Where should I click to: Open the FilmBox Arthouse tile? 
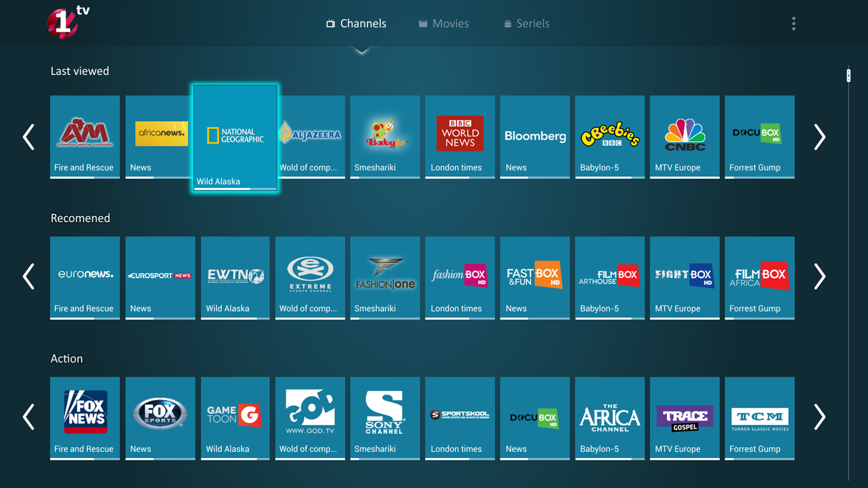pos(610,278)
